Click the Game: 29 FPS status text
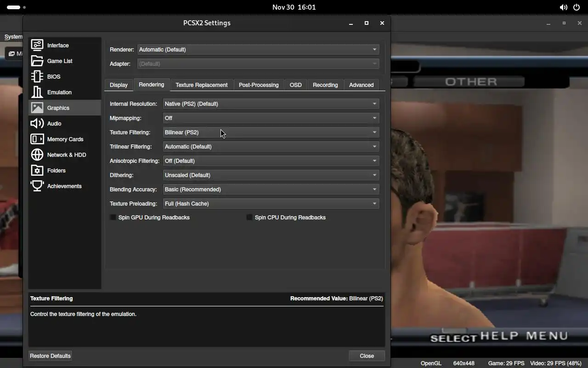Image resolution: width=588 pixels, height=368 pixels. (x=506, y=363)
